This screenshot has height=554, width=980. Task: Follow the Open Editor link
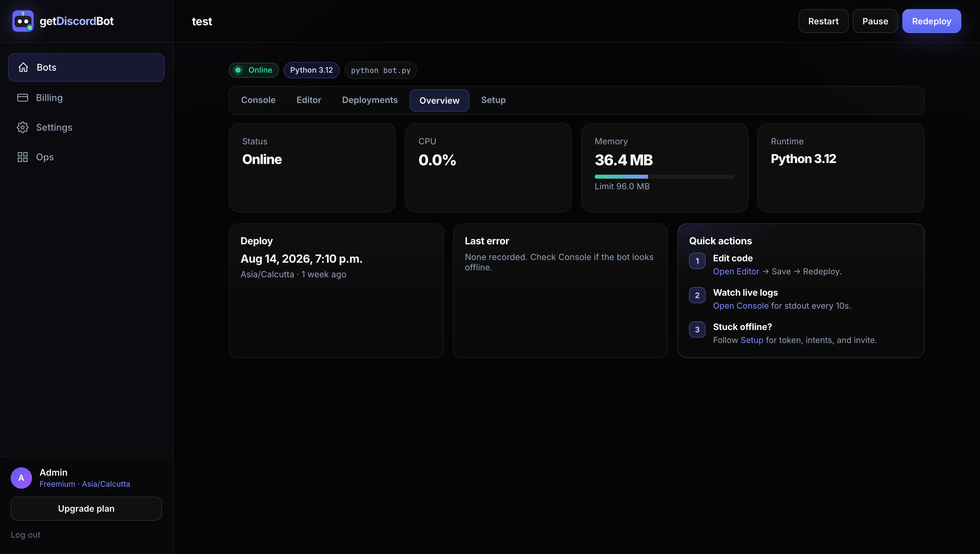point(736,271)
